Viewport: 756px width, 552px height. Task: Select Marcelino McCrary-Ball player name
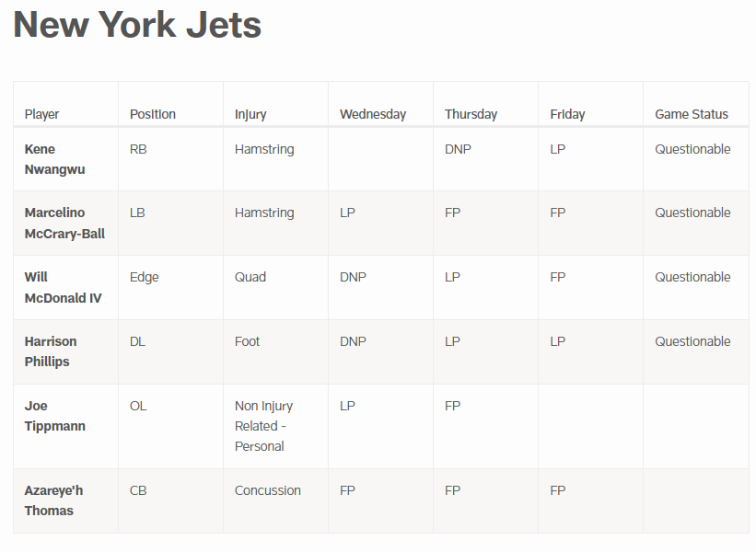pos(64,223)
